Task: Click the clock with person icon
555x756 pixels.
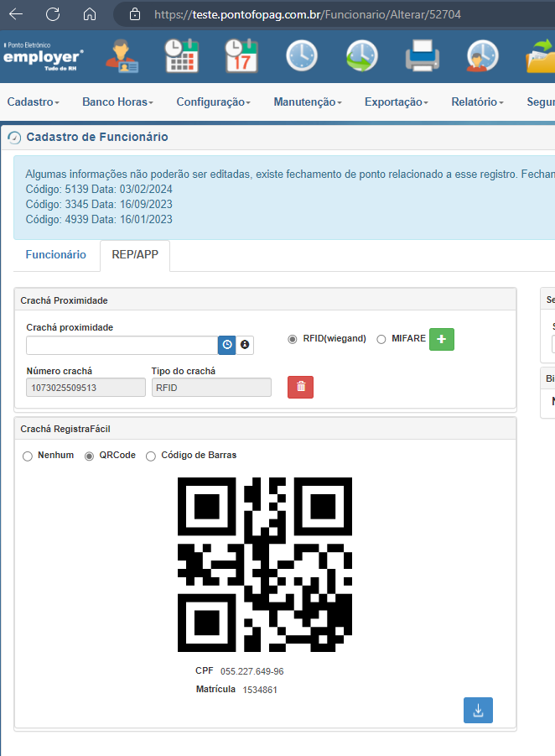Action: 482,56
